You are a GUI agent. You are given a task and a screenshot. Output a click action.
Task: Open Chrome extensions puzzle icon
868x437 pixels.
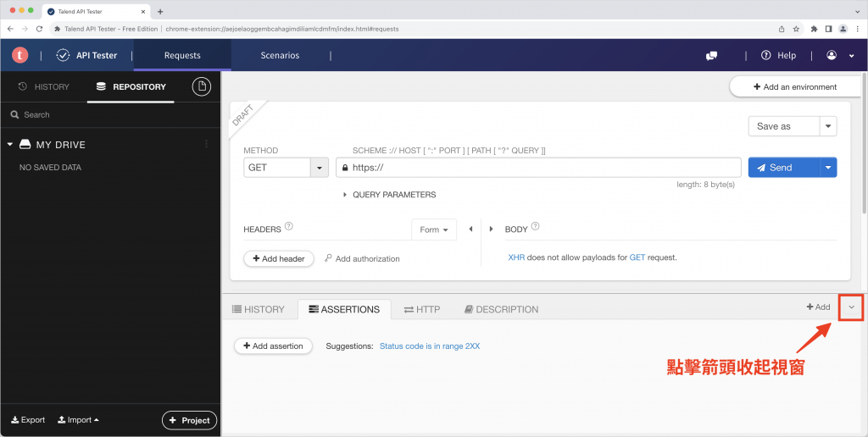[814, 29]
